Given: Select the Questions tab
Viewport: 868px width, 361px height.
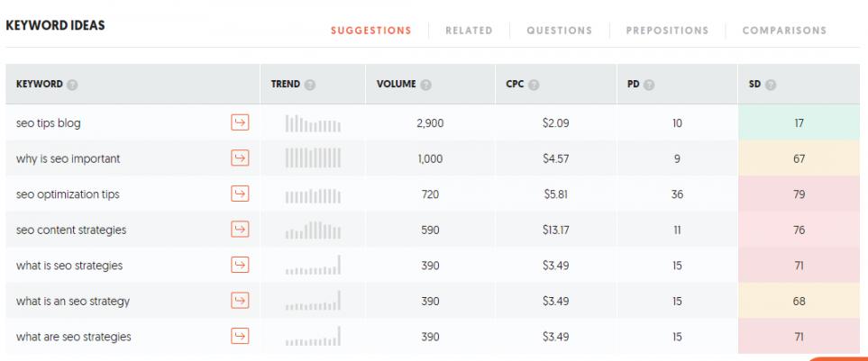Looking at the screenshot, I should [x=560, y=31].
